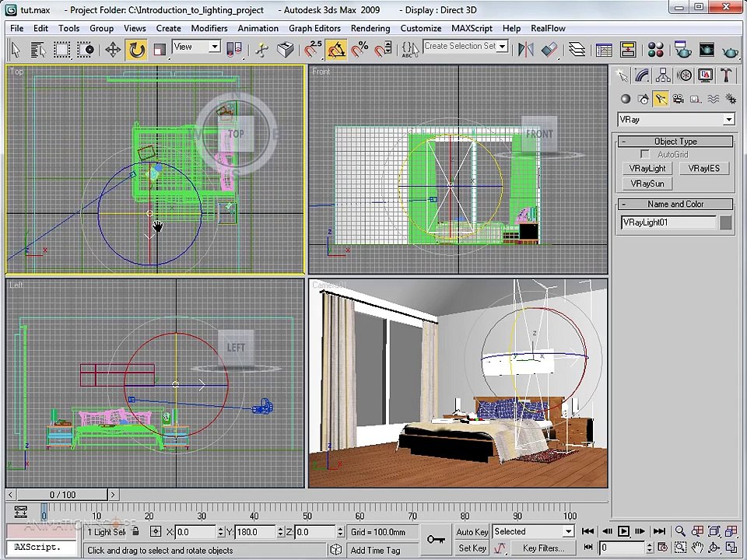Toggle Percent Snap
Screen dimensions: 747x560
359,50
